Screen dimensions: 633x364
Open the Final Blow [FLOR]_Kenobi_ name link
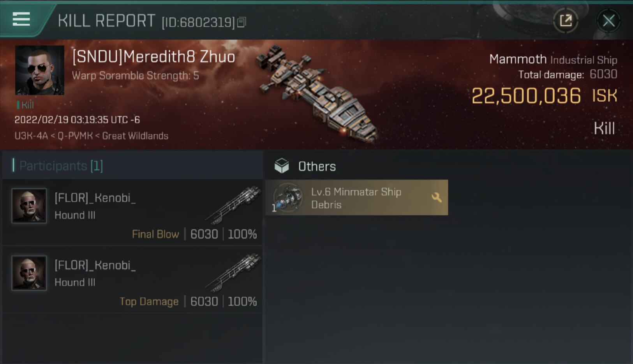(x=95, y=198)
